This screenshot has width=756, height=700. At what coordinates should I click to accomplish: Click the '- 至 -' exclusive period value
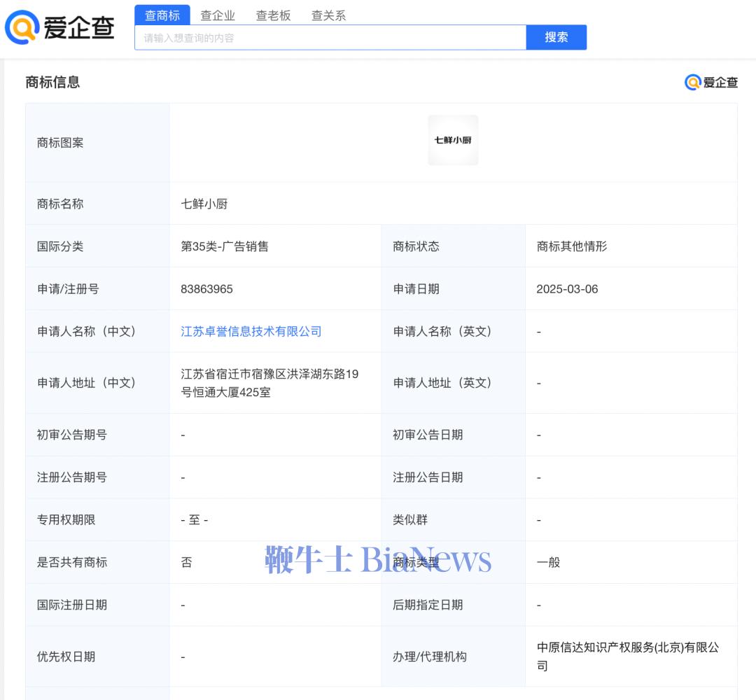pyautogui.click(x=195, y=519)
